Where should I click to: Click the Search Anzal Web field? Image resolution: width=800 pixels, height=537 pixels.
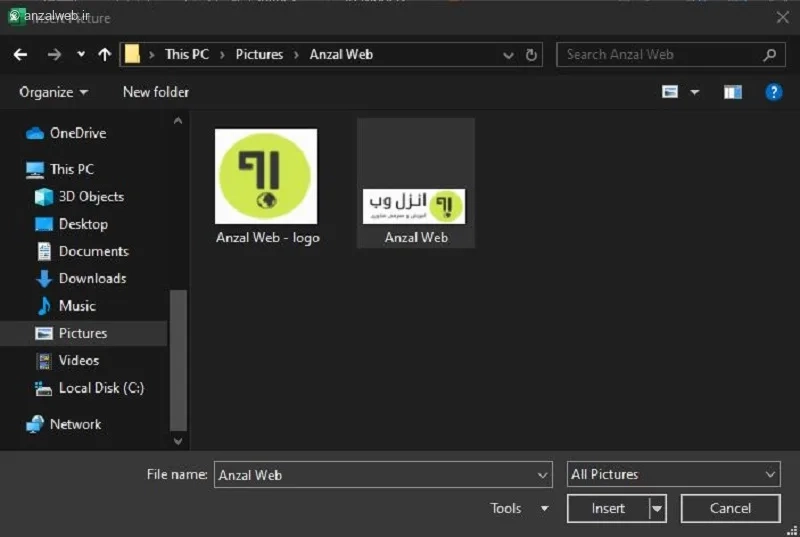coord(671,55)
